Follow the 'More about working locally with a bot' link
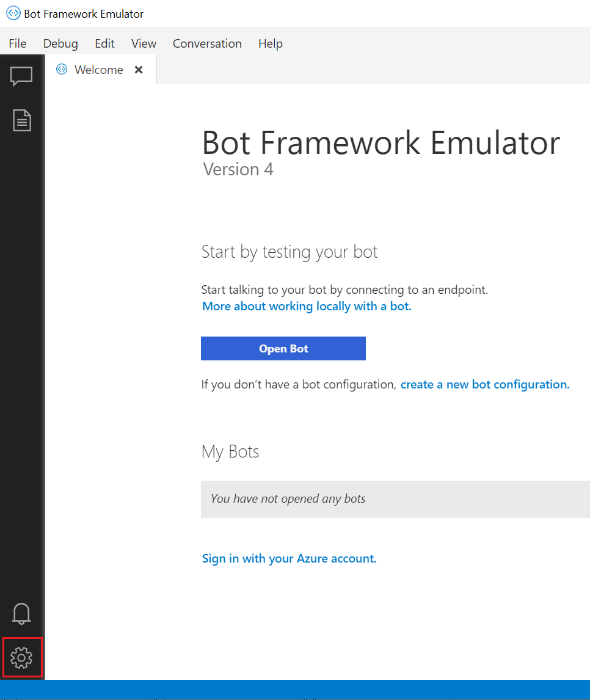 pyautogui.click(x=307, y=306)
